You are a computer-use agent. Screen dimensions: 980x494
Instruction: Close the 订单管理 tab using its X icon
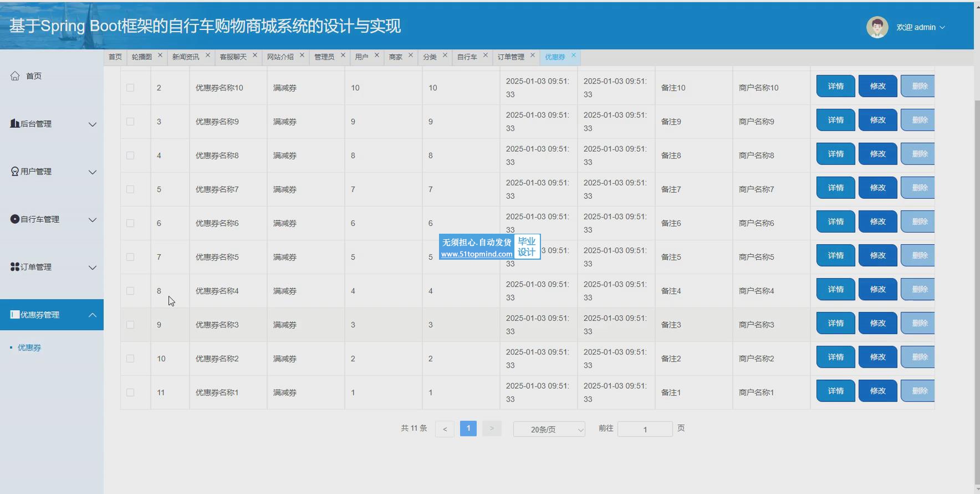533,55
